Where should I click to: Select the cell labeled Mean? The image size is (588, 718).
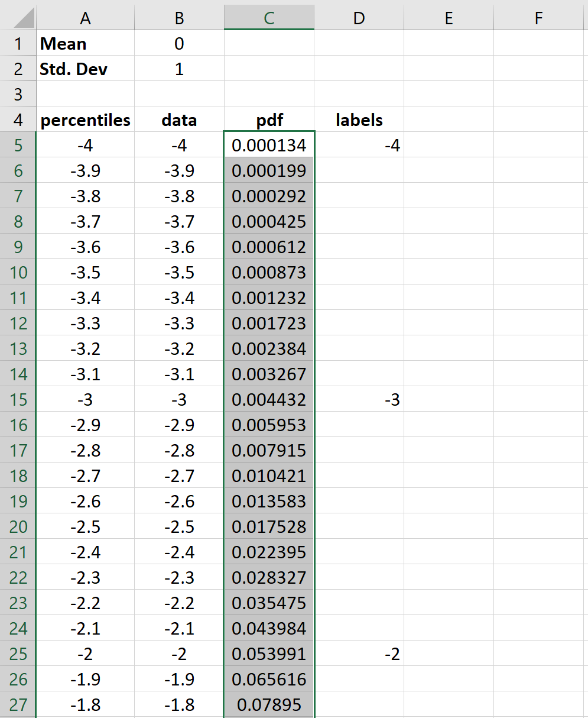[85, 43]
